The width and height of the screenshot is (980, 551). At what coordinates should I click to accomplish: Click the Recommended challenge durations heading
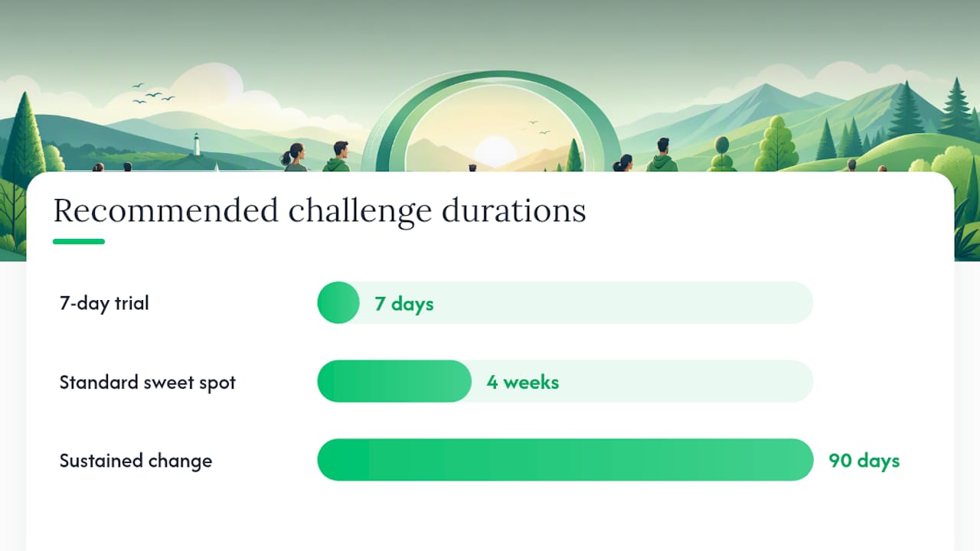click(319, 210)
